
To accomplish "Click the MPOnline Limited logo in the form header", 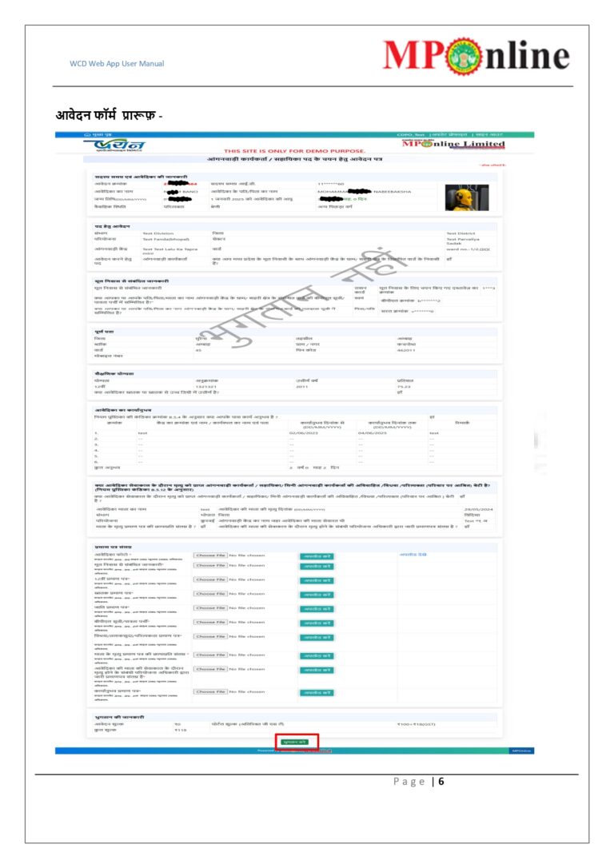I will (x=453, y=144).
